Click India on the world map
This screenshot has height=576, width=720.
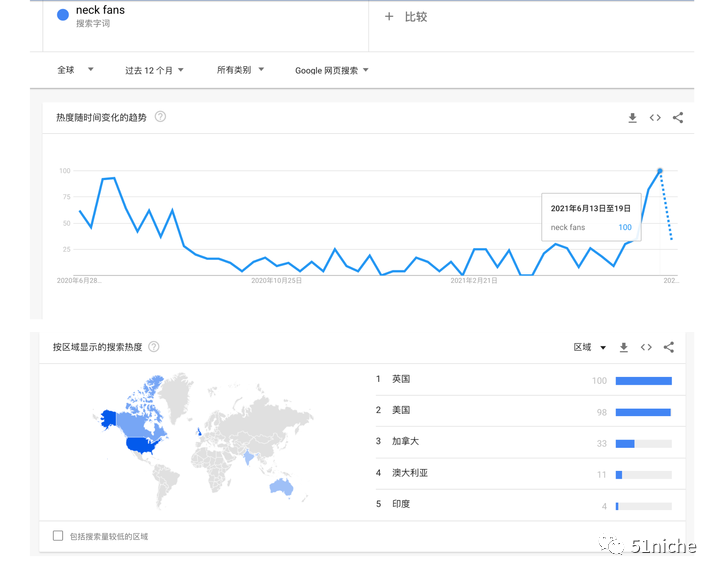248,457
